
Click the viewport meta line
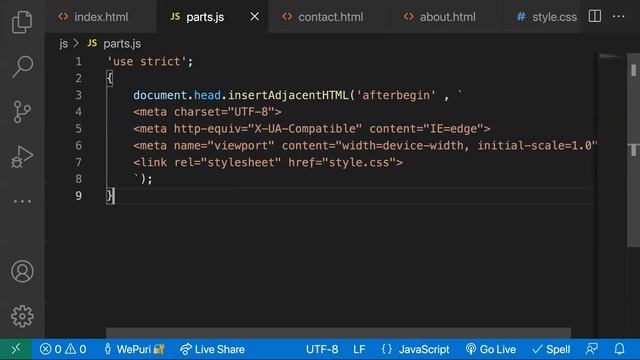click(365, 146)
